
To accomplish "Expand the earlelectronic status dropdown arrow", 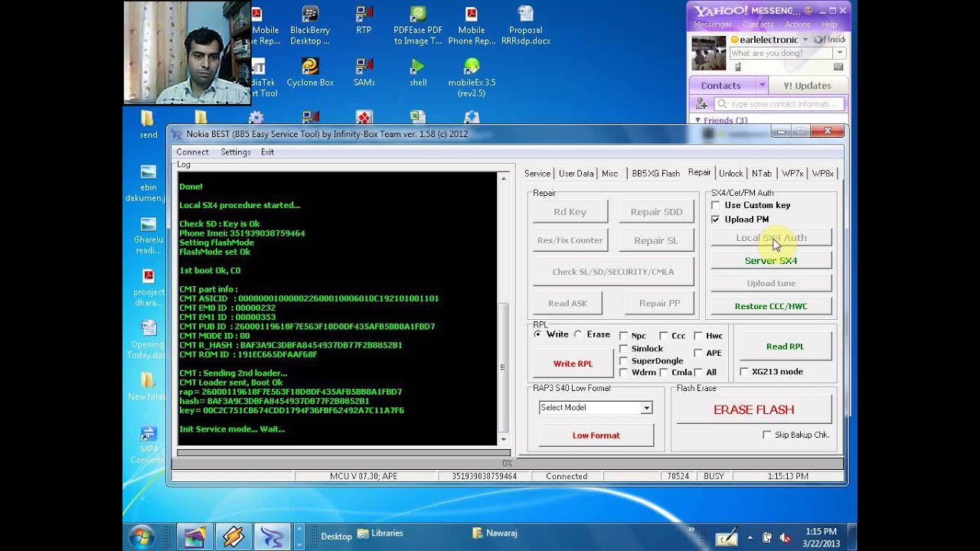I will [x=805, y=40].
